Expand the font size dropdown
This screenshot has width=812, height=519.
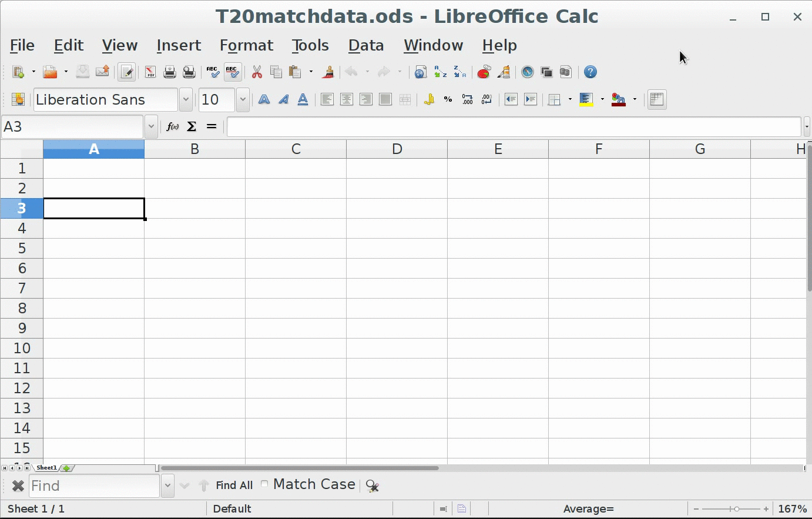243,100
